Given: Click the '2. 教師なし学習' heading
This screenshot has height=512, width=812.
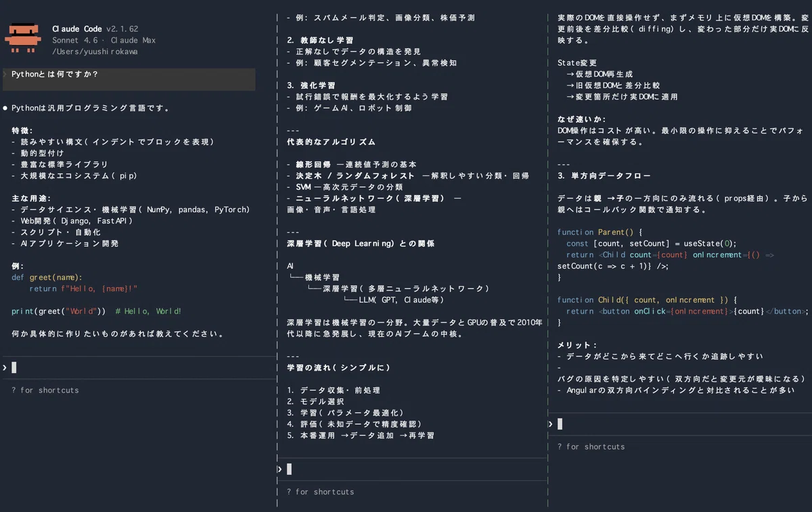Looking at the screenshot, I should 320,41.
